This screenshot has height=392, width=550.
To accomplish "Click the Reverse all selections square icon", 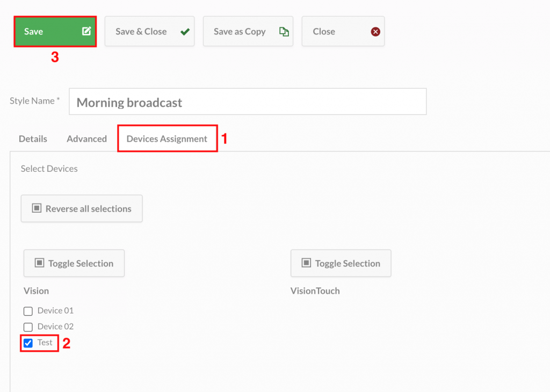I will point(37,208).
